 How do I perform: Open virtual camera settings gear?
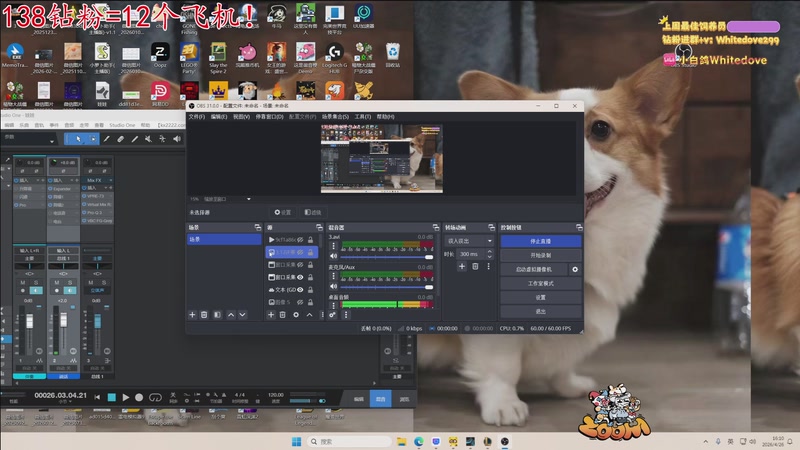(575, 269)
